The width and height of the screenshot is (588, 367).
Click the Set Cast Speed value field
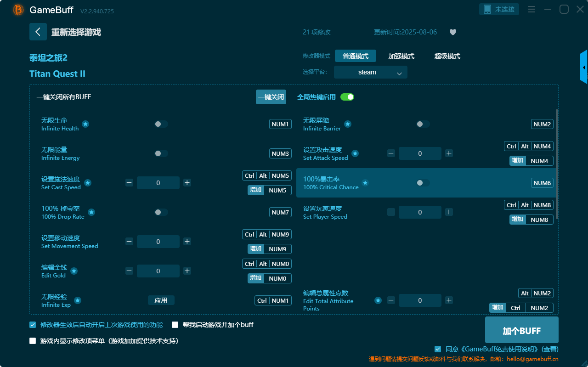(158, 183)
